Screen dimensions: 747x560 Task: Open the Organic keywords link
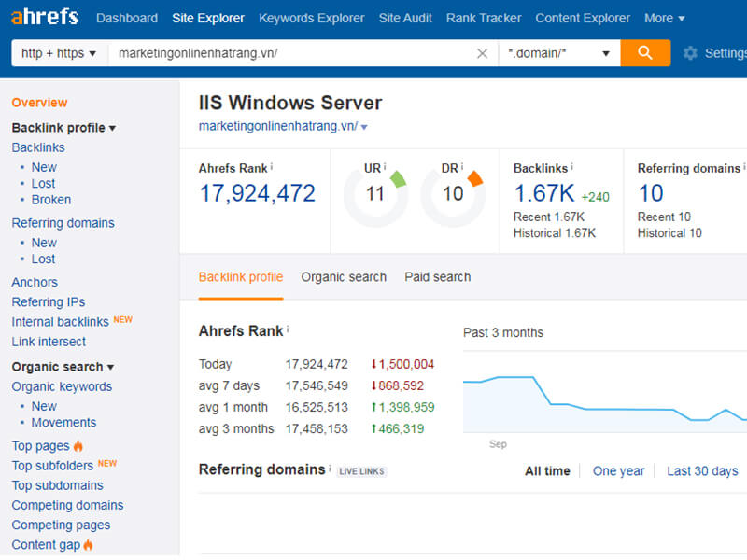(x=62, y=386)
